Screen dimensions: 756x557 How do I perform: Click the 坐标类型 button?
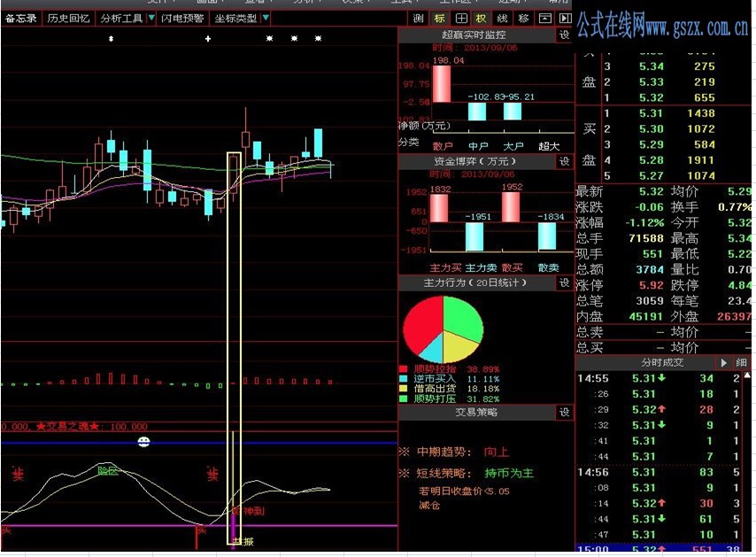(235, 19)
